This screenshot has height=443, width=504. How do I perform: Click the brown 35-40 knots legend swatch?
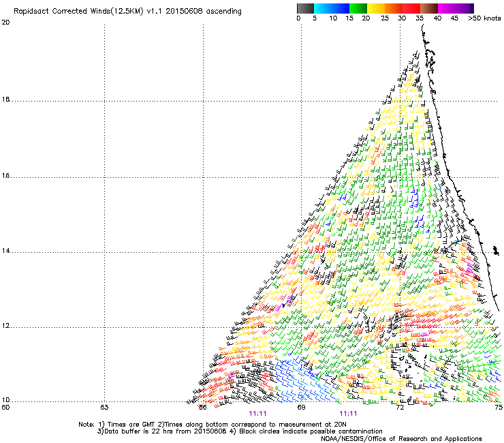[429, 8]
